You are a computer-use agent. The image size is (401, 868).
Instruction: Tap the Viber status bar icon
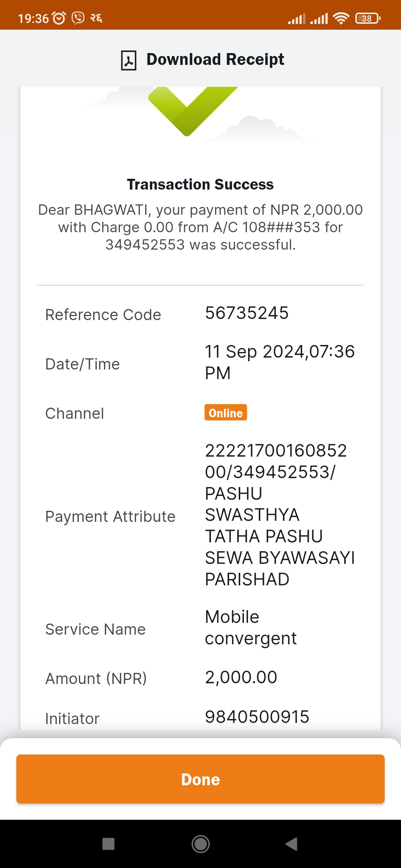78,18
